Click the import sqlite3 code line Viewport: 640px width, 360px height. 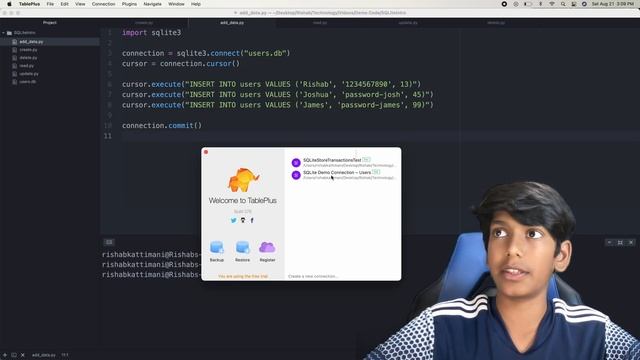click(x=151, y=33)
